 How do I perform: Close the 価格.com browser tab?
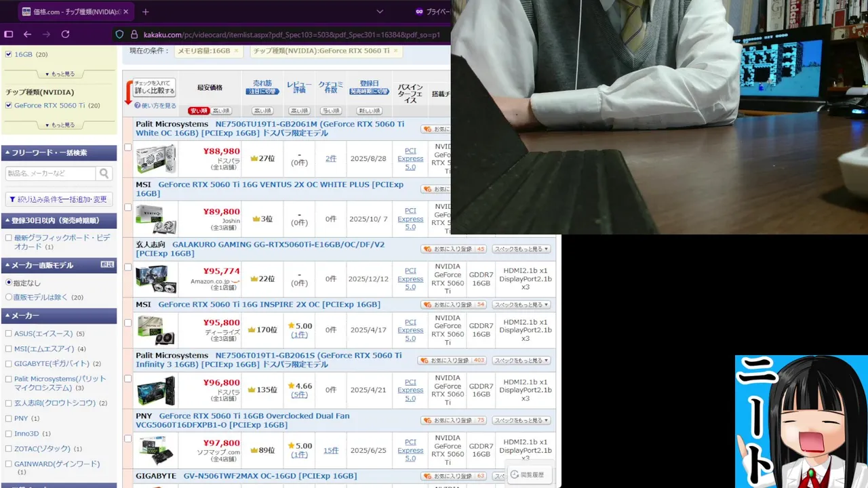[126, 12]
